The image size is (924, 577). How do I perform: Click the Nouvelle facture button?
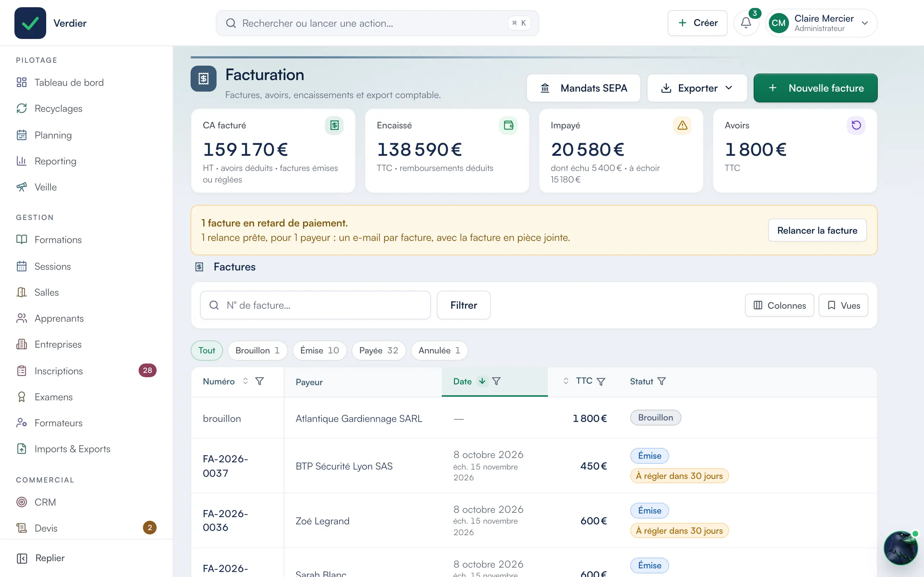click(x=815, y=88)
